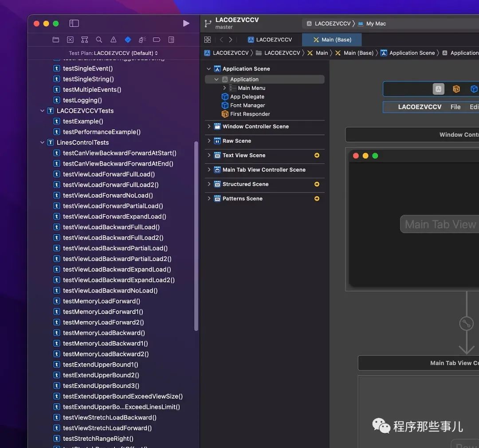The width and height of the screenshot is (479, 448).
Task: Open the Report navigator icon
Action: point(171,40)
